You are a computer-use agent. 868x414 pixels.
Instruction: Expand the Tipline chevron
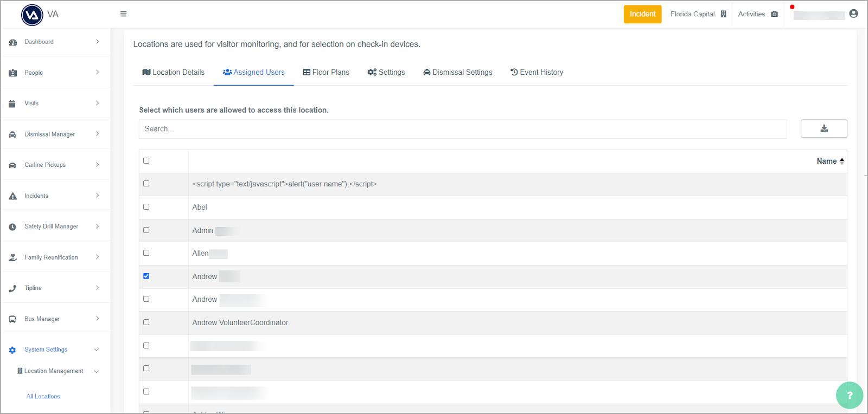click(98, 288)
